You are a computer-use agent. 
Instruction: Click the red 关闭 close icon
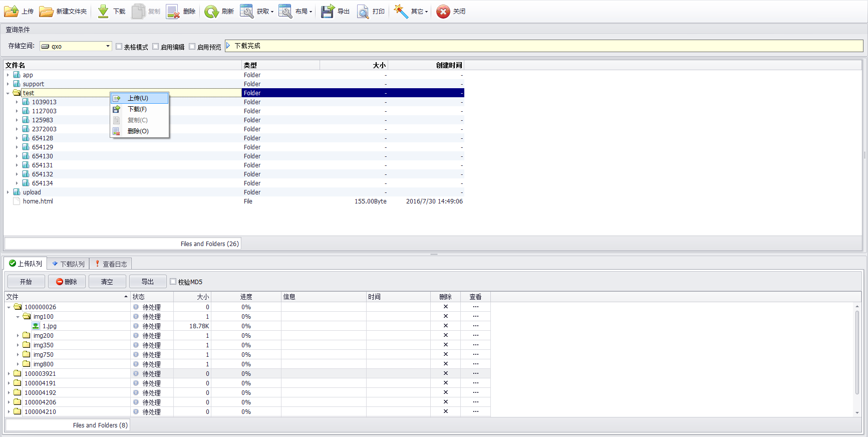point(443,11)
